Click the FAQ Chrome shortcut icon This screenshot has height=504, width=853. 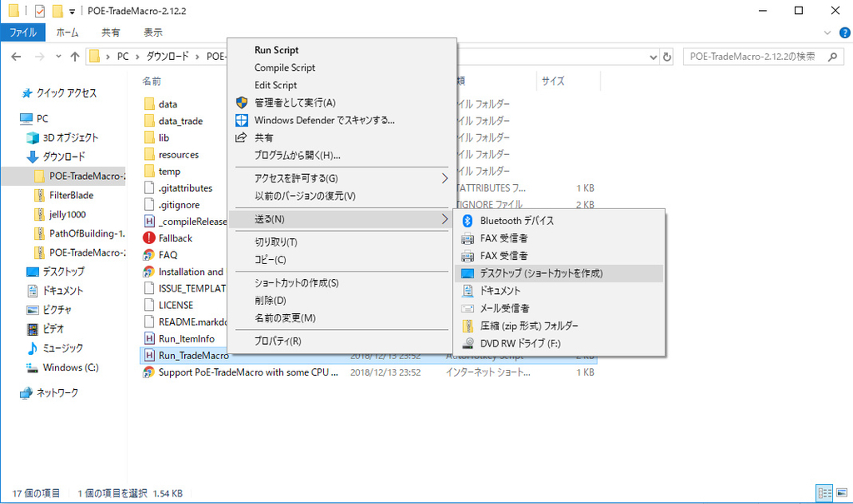(x=149, y=255)
